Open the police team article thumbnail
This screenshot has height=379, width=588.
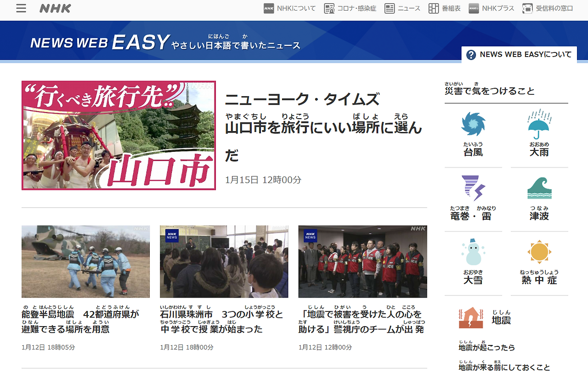pos(363,261)
